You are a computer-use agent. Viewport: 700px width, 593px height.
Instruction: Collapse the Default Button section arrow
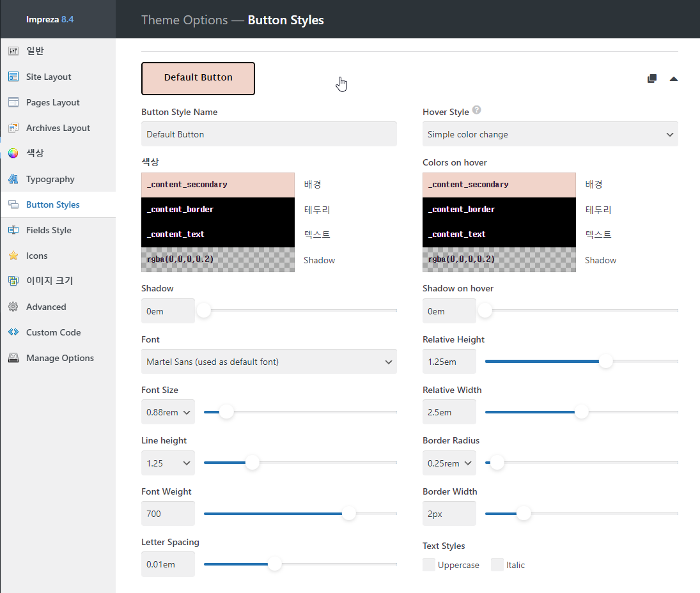(x=674, y=79)
